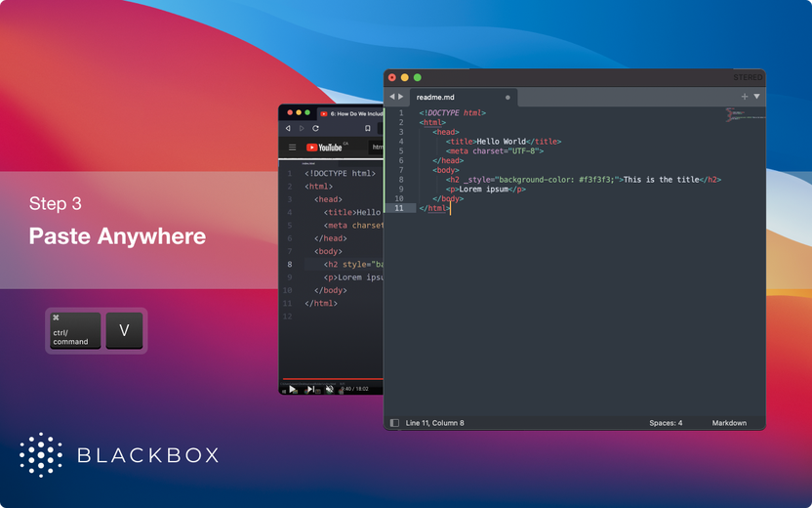The height and width of the screenshot is (508, 812).
Task: Click Sublime next-tab right arrow
Action: tap(400, 97)
